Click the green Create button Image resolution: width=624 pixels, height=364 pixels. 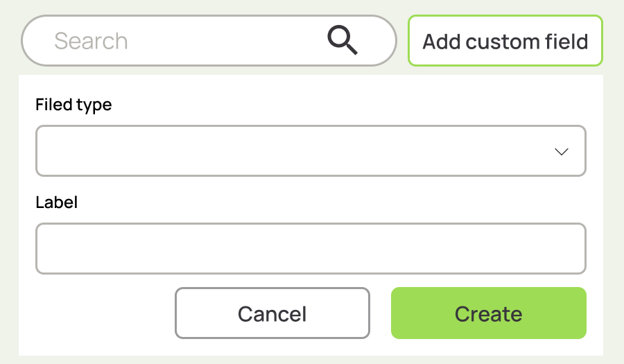[489, 313]
